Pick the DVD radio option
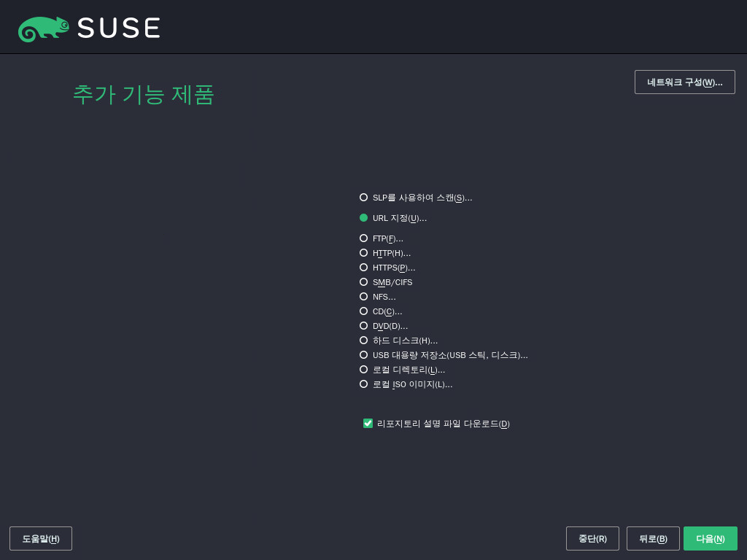The image size is (747, 560). coord(364,326)
